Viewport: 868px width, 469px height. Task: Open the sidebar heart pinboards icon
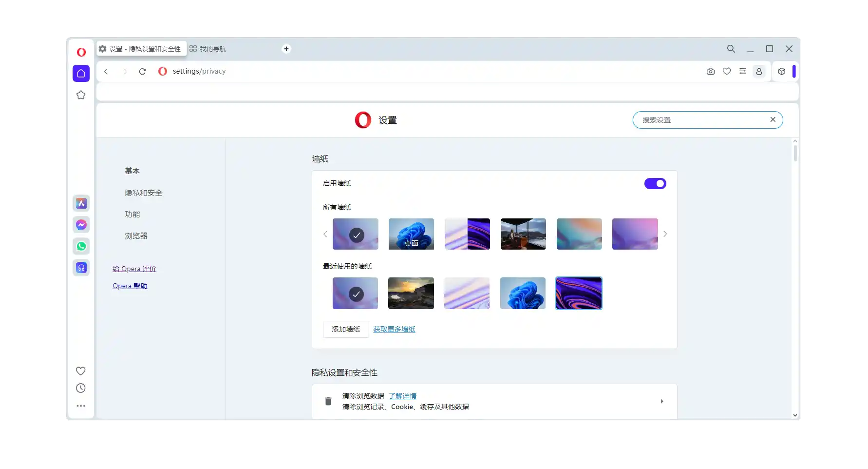tap(81, 371)
